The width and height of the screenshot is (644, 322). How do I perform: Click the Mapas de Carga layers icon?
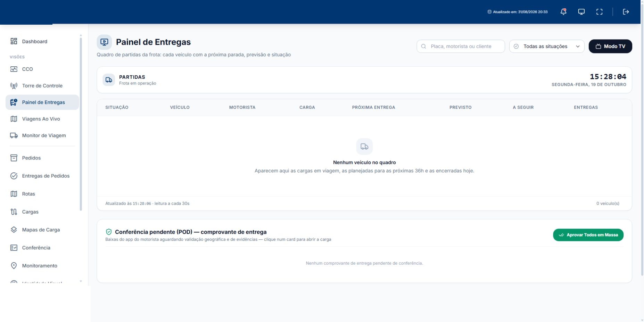click(x=14, y=230)
